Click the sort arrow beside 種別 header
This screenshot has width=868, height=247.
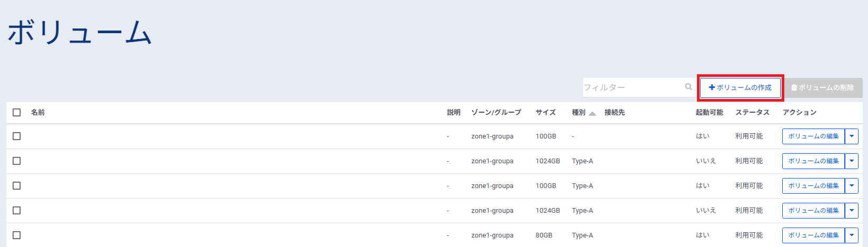[592, 113]
